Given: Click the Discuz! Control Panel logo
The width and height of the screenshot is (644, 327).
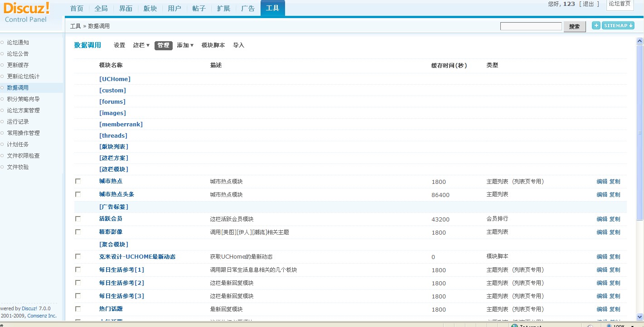Looking at the screenshot, I should (x=27, y=13).
